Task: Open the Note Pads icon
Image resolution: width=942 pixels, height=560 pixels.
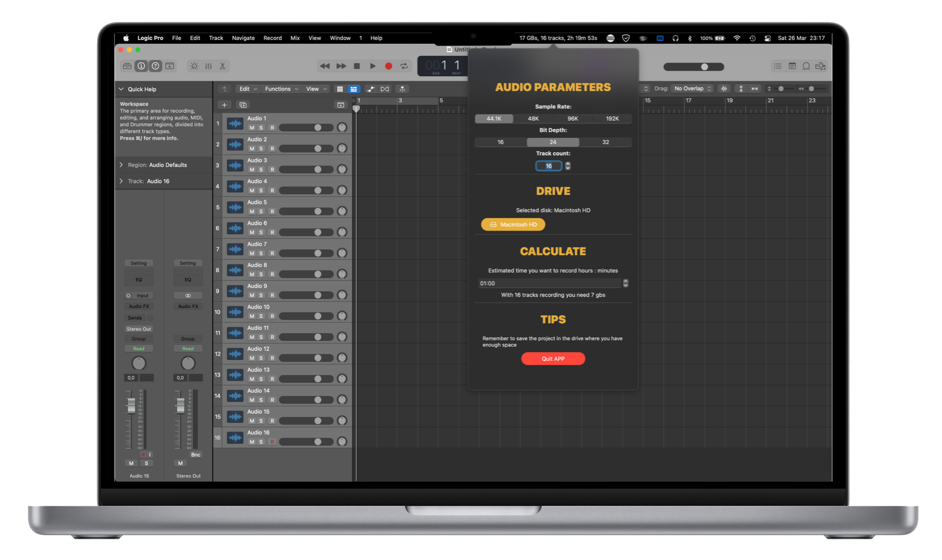Action: click(x=792, y=66)
